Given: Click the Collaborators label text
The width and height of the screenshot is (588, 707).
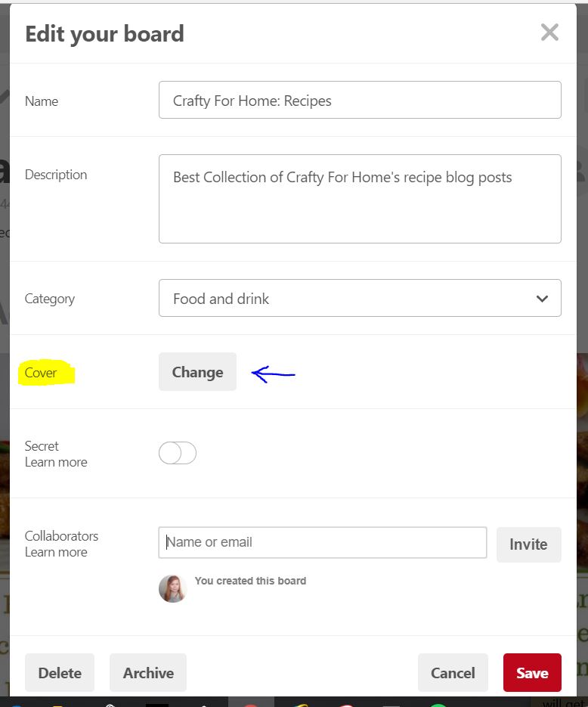Looking at the screenshot, I should pos(61,535).
